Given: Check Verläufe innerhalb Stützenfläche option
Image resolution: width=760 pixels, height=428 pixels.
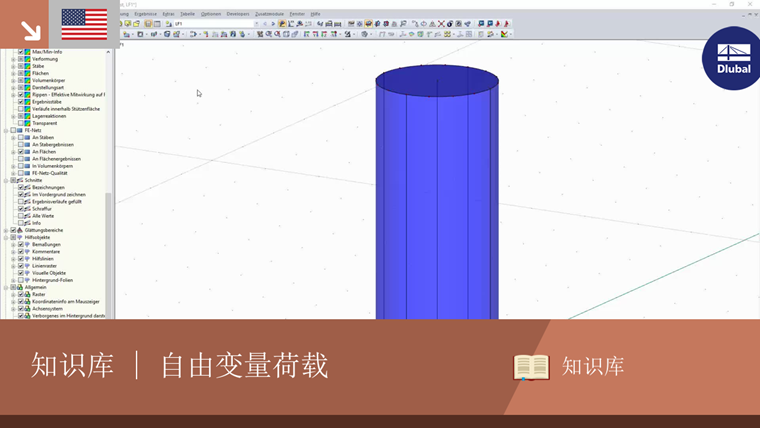Looking at the screenshot, I should [21, 109].
